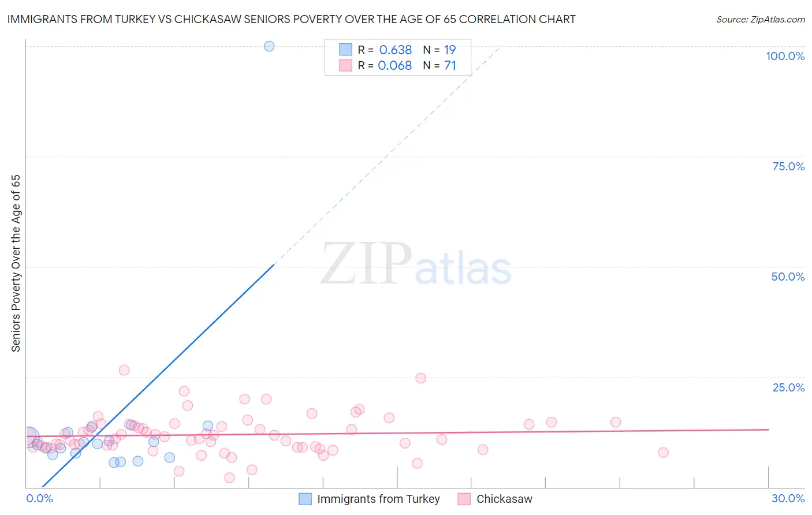Click the pink Chickasaw legend swatch
This screenshot has height=515, width=812.
click(x=464, y=499)
